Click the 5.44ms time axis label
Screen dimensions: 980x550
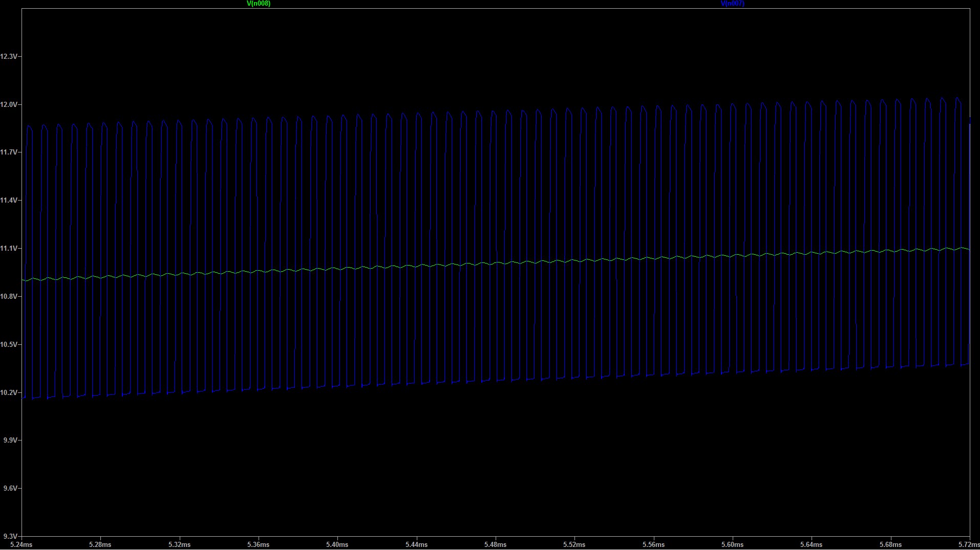click(x=416, y=545)
